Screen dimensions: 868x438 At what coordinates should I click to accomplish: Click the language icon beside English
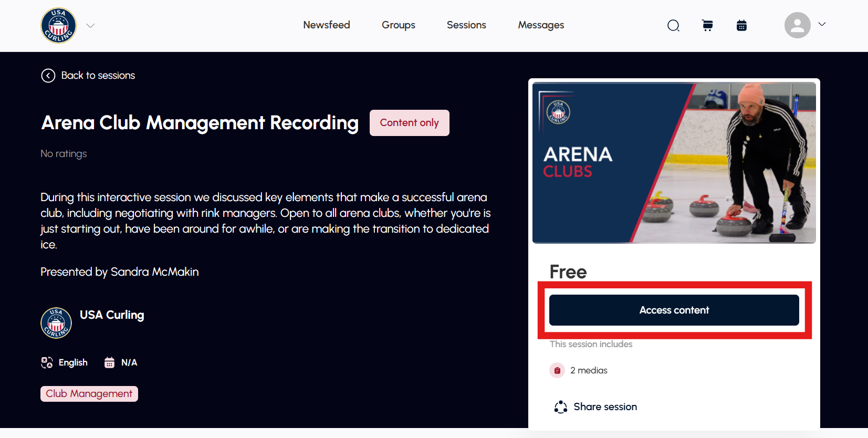(x=47, y=362)
